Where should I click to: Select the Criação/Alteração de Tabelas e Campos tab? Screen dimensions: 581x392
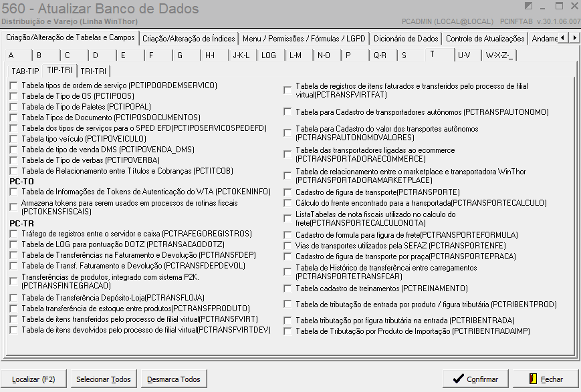click(x=70, y=37)
